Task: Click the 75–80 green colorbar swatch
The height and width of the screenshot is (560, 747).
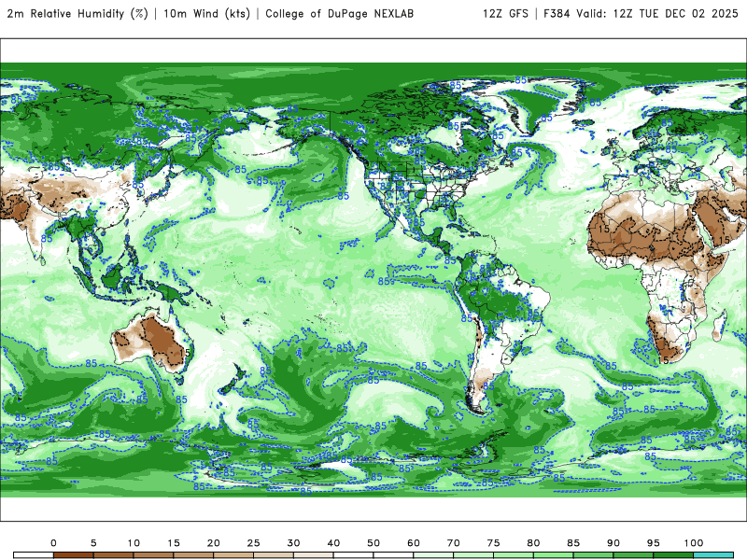Action: click(514, 555)
